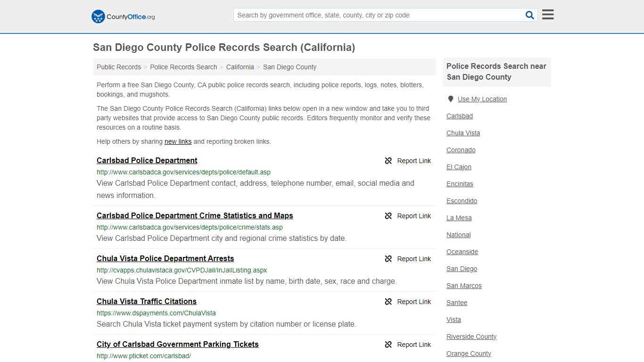
Task: Click broken-link icon for City of Carlsbad Parking Tickets
Action: pyautogui.click(x=388, y=345)
